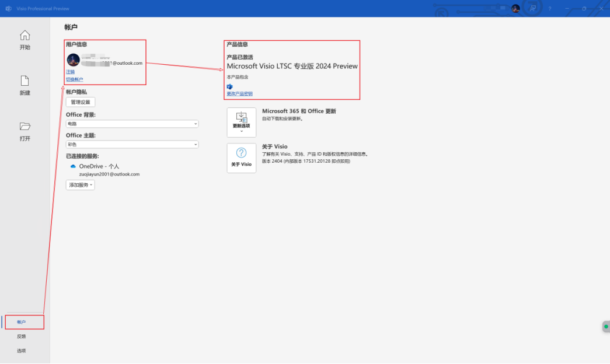Click the 已连接的服务 heading
Image resolution: width=610 pixels, height=364 pixels.
(x=82, y=156)
